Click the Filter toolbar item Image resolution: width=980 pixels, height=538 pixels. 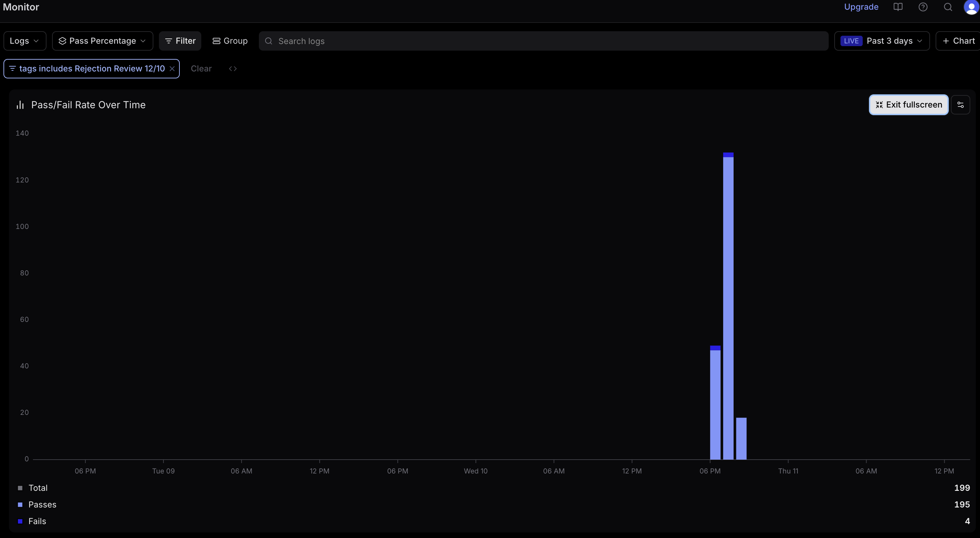click(180, 41)
